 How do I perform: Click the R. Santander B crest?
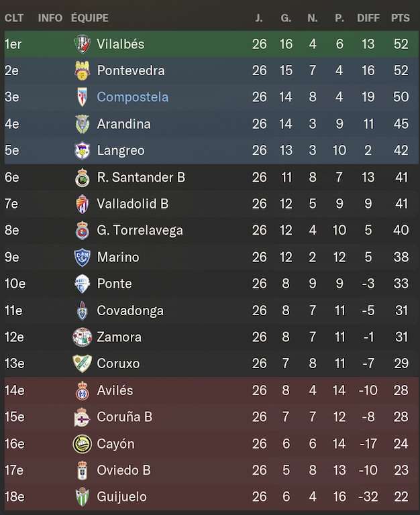[x=82, y=177]
